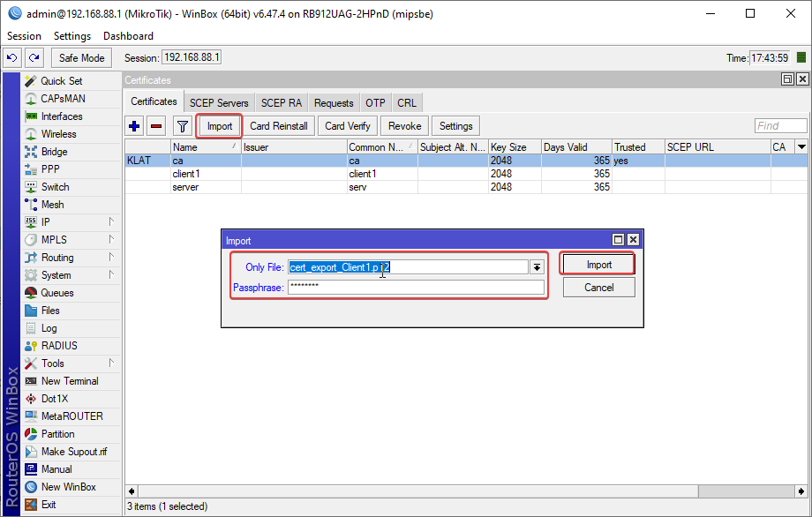Screen dimensions: 812x517
Task: Click the horizontal scrollbar left arrow
Action: pos(132,491)
